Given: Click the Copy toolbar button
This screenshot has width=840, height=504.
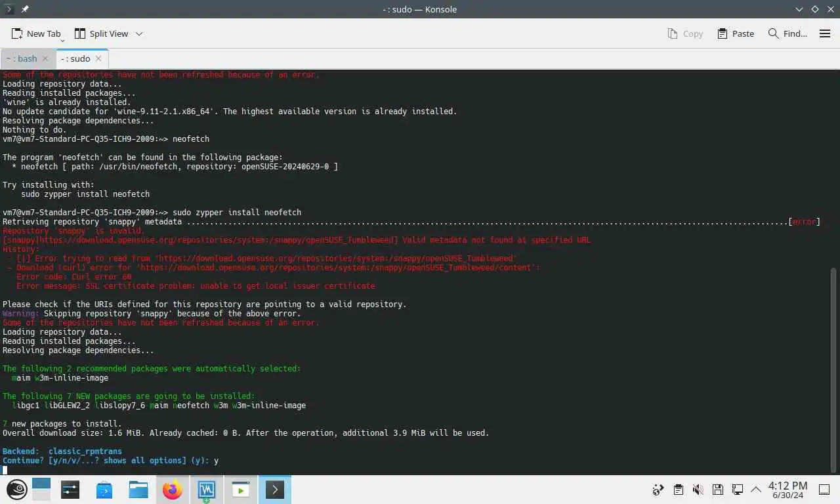Looking at the screenshot, I should point(685,33).
